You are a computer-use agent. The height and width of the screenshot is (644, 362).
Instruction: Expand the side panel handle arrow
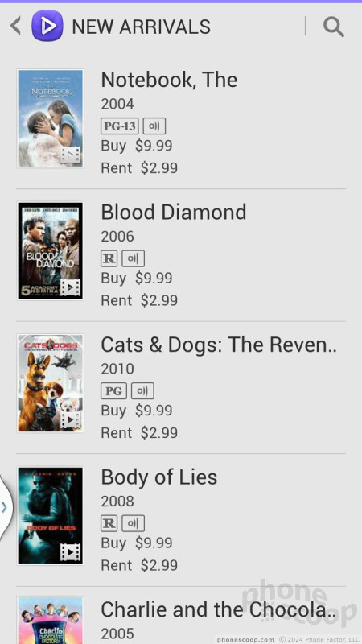[5, 508]
